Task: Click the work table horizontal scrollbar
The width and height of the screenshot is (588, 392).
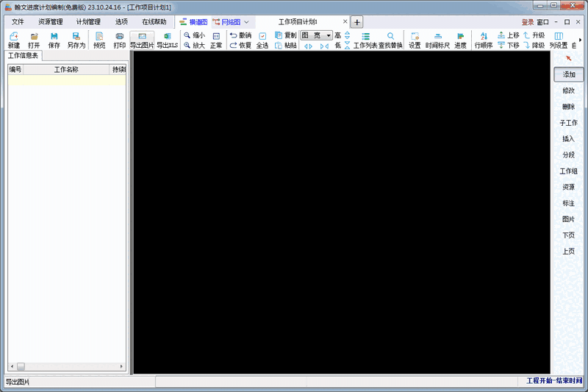Action: (66, 366)
